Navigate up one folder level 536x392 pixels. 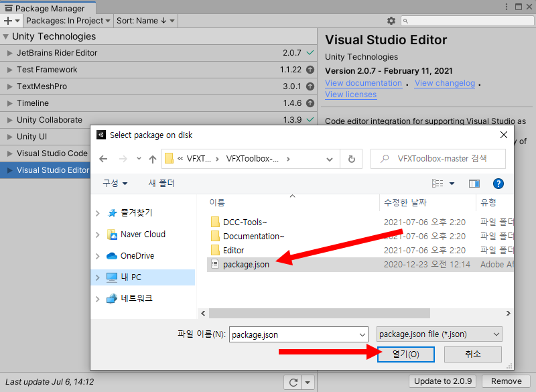(153, 159)
